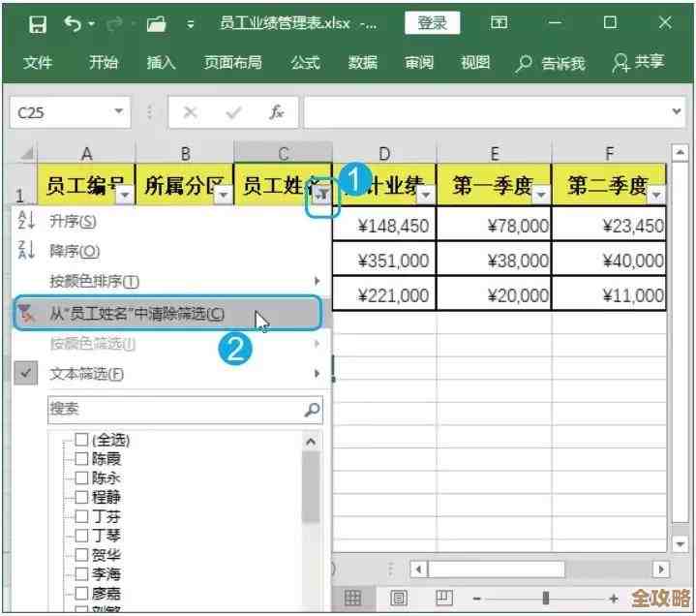Check the 陈永 checkbox

[81, 477]
